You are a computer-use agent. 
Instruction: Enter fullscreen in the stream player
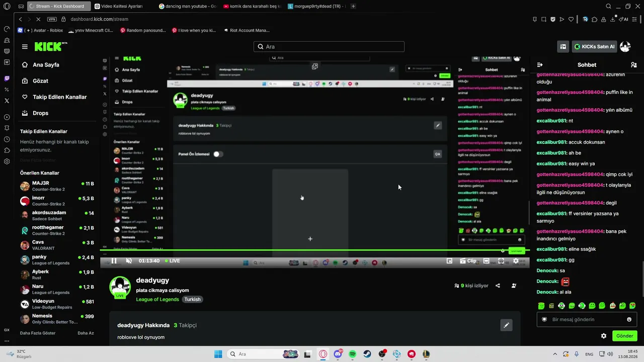(501, 261)
